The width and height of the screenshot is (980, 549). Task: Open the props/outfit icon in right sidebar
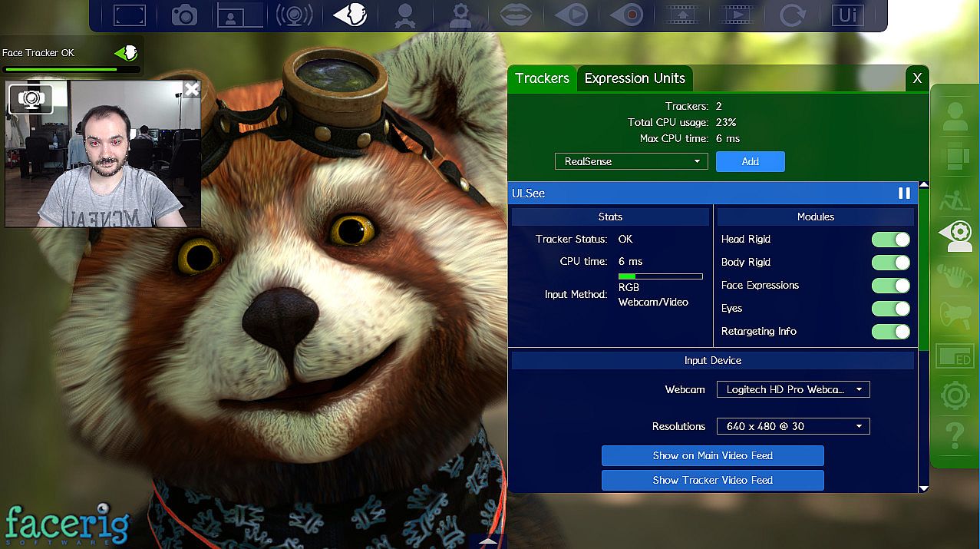click(x=955, y=157)
